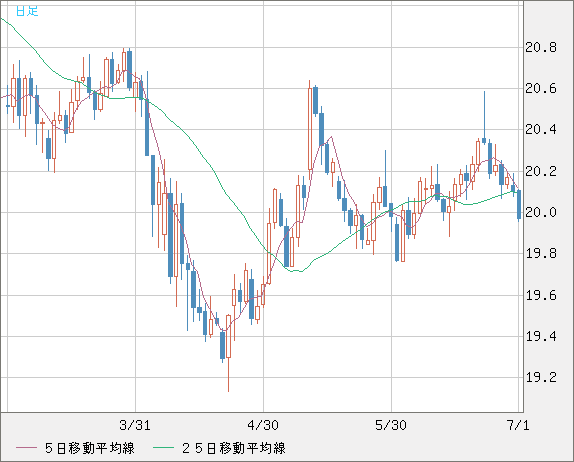The width and height of the screenshot is (574, 462).
Task: Click the 19.2 price axis label
Action: [x=541, y=377]
